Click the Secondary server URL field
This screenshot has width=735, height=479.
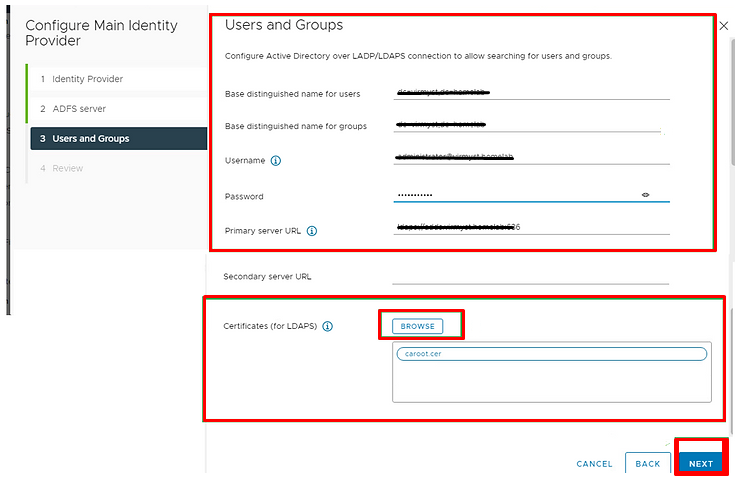(530, 276)
